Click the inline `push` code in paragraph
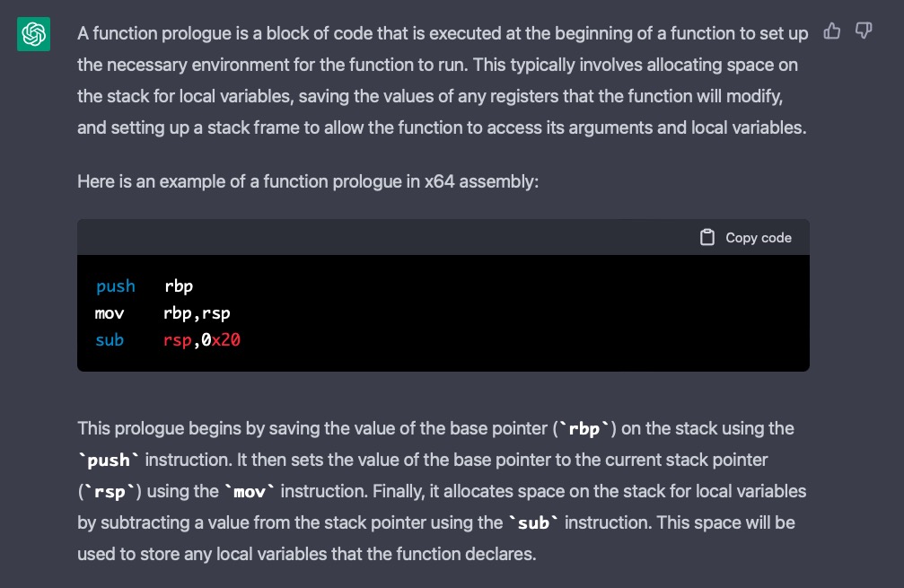 pyautogui.click(x=109, y=460)
